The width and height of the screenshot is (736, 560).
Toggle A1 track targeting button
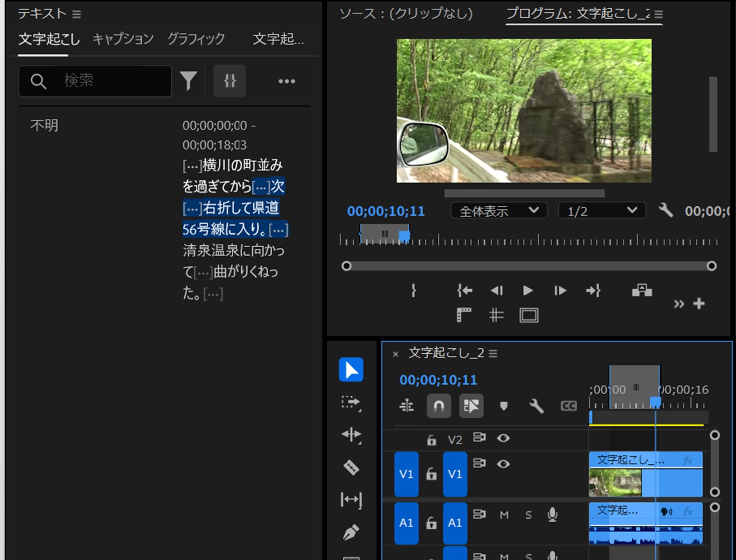click(455, 523)
